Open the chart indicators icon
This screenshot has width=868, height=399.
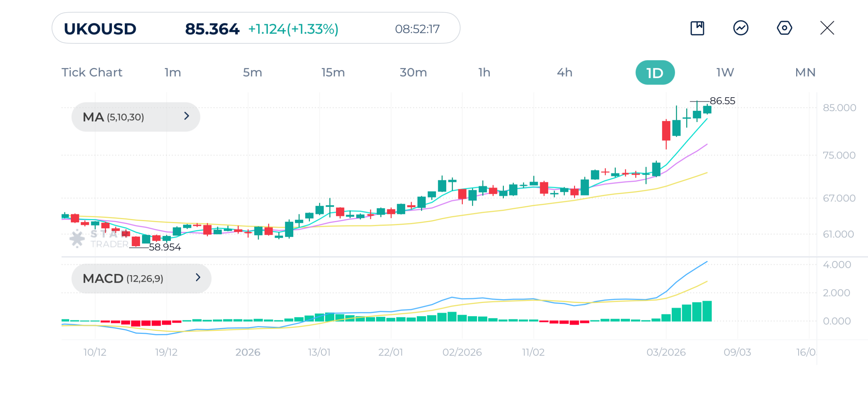741,28
